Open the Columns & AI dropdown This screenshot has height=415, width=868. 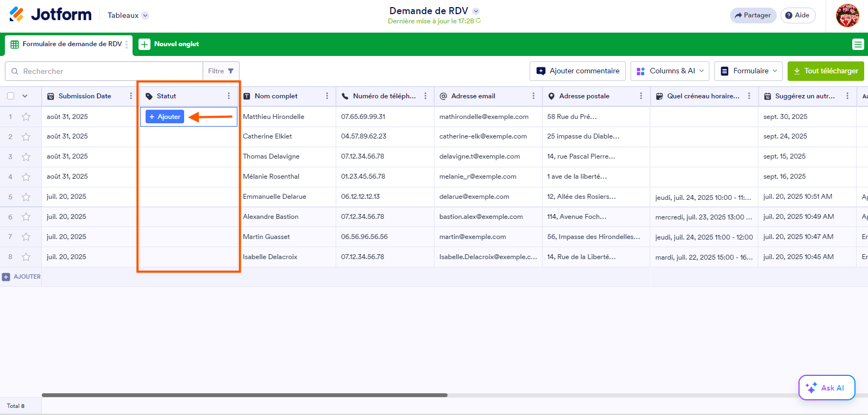pyautogui.click(x=670, y=71)
